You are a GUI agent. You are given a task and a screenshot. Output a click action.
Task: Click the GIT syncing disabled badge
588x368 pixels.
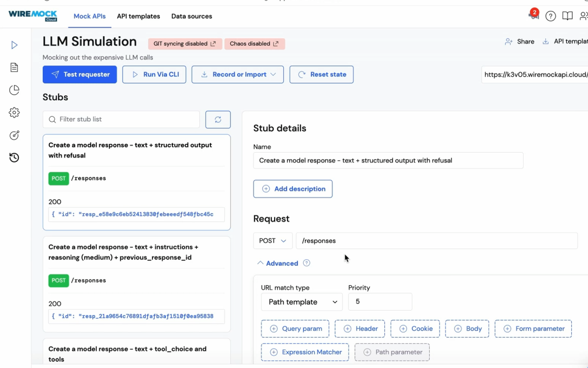click(x=185, y=43)
